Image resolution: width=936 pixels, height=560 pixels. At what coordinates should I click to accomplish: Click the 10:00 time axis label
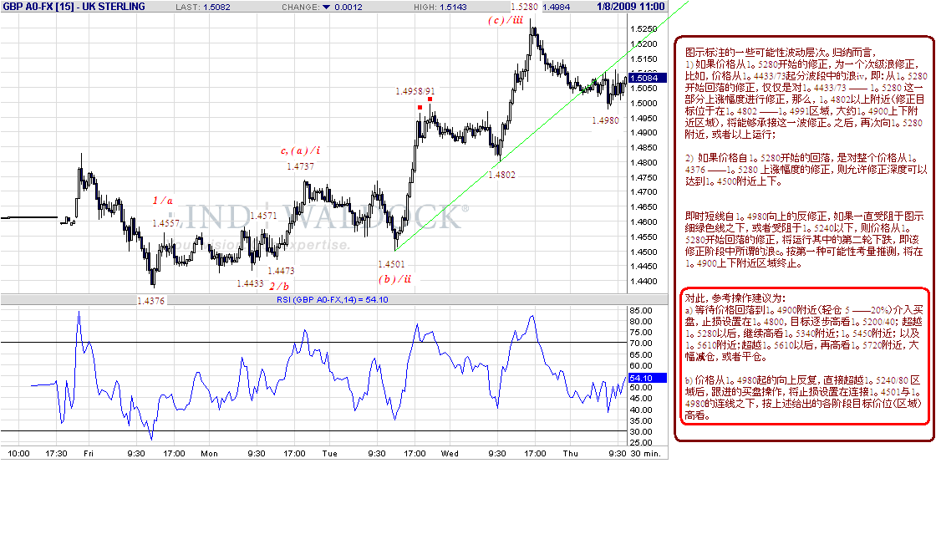[18, 454]
